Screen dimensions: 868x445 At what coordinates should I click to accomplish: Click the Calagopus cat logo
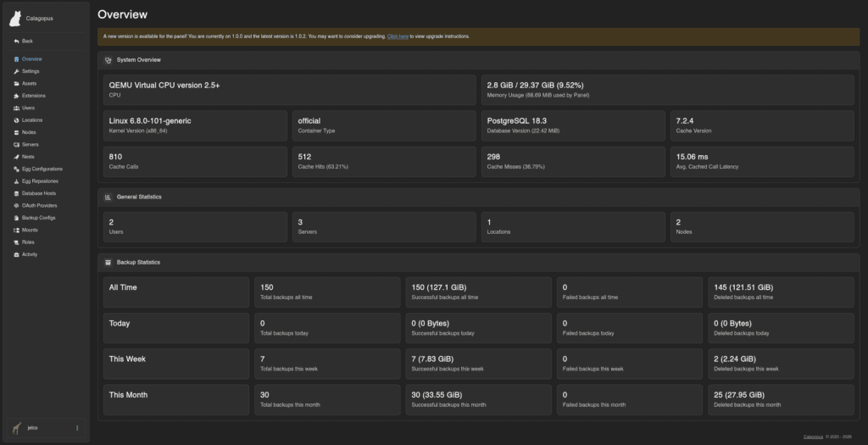(x=15, y=19)
